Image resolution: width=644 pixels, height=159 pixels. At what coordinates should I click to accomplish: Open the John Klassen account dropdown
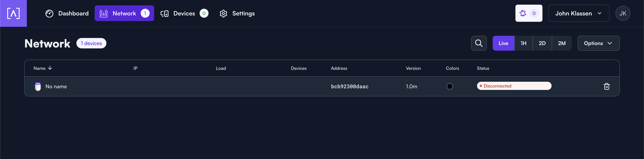pos(578,13)
